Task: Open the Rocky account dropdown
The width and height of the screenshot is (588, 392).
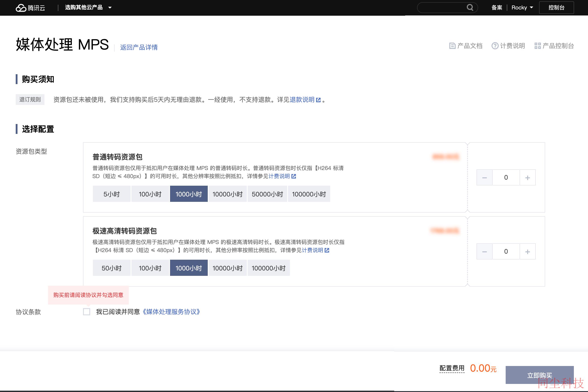Action: click(x=522, y=7)
